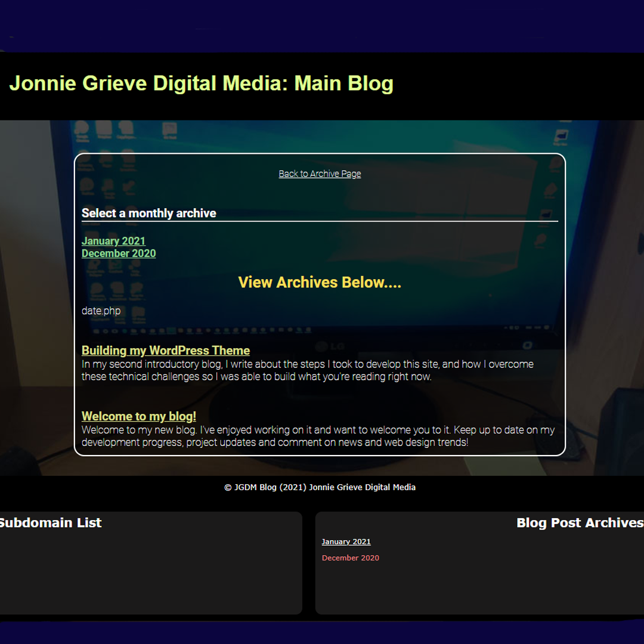Viewport: 644px width, 644px height.
Task: Click the Subdomain List widget heading
Action: [50, 522]
